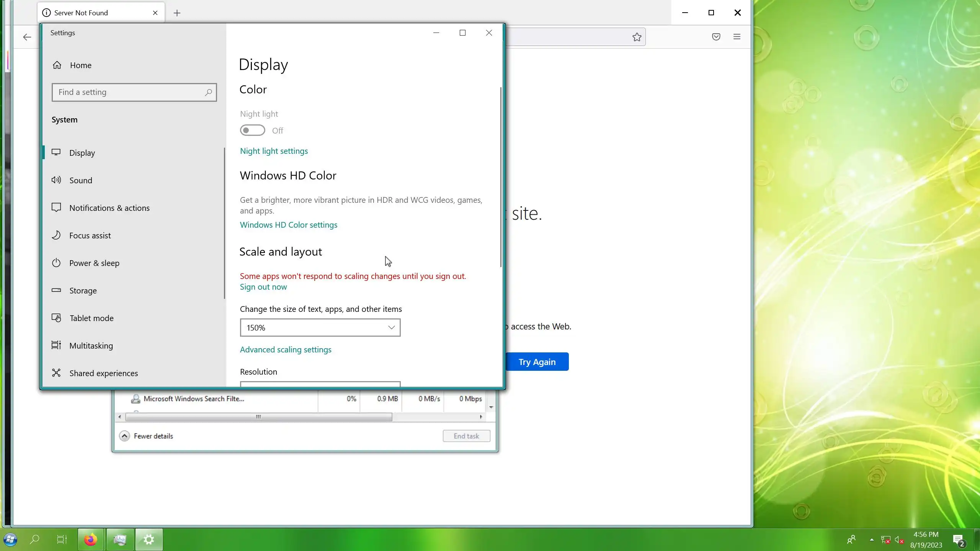Toggle the Night light switch
Screen dimensions: 980x551
point(252,130)
